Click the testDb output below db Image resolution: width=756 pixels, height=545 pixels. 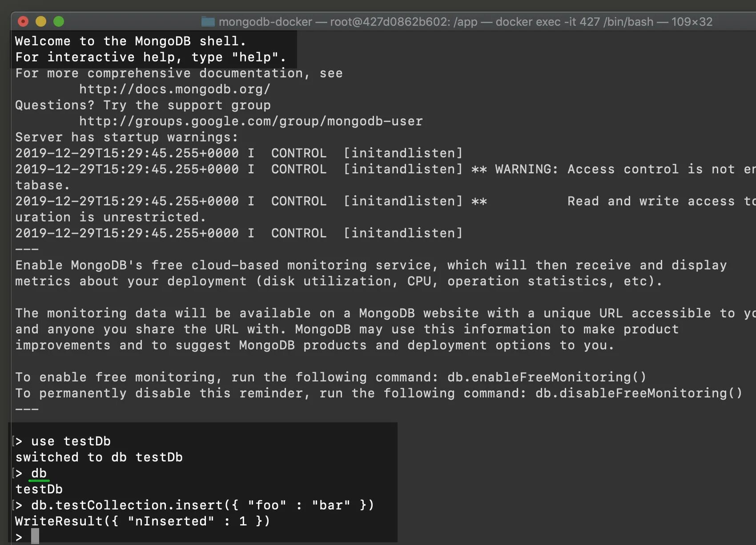point(39,489)
